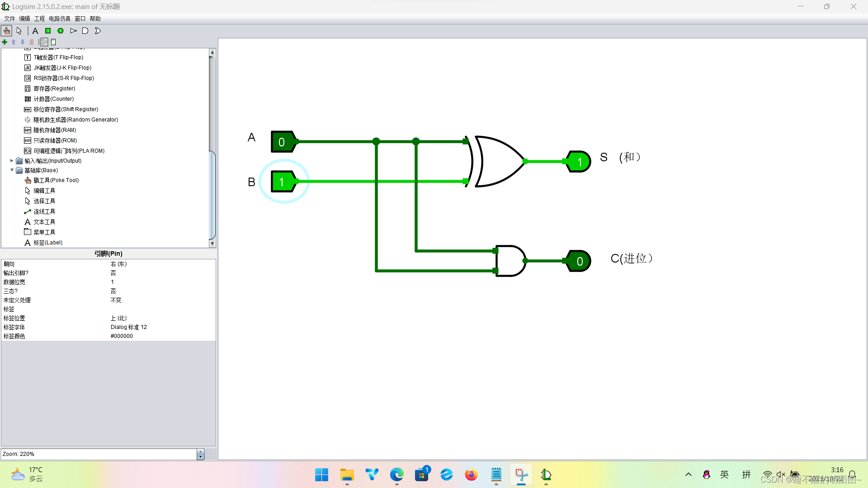Click the green plus add circuit icon
The height and width of the screenshot is (488, 868).
click(x=5, y=42)
